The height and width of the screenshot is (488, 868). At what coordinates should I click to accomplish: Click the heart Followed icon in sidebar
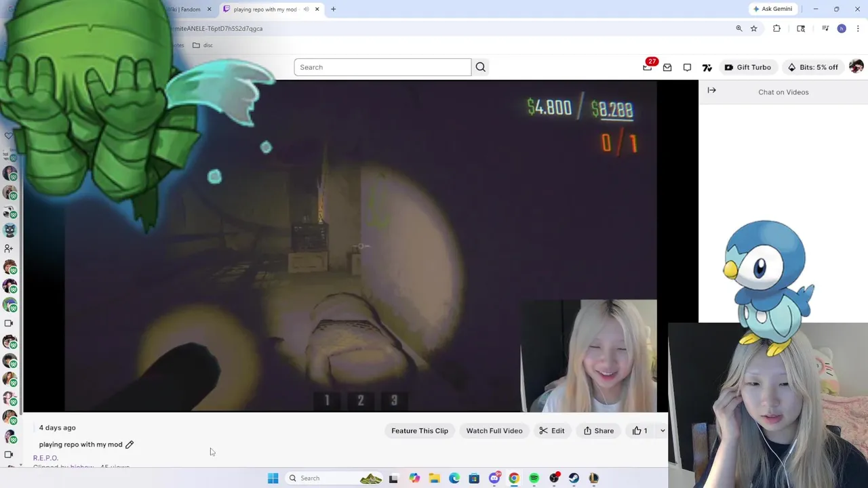[x=8, y=136]
